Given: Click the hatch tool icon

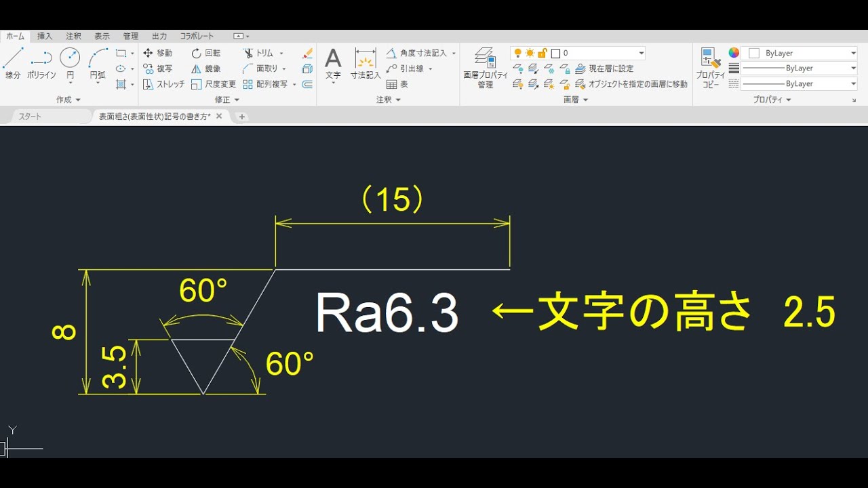Looking at the screenshot, I should (x=121, y=84).
